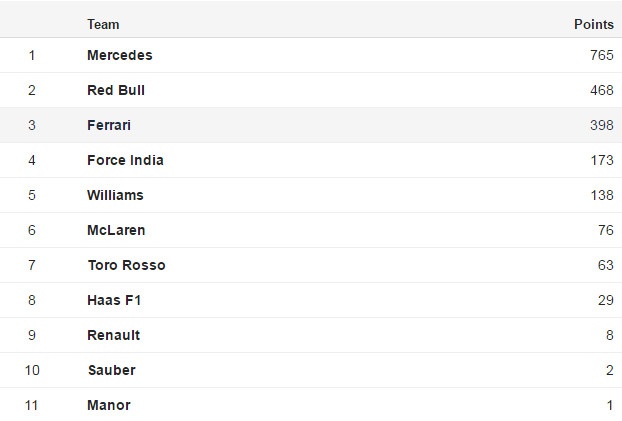Click Mercedes' 765 points value
Viewport: 622px width, 421px height.
tap(601, 55)
